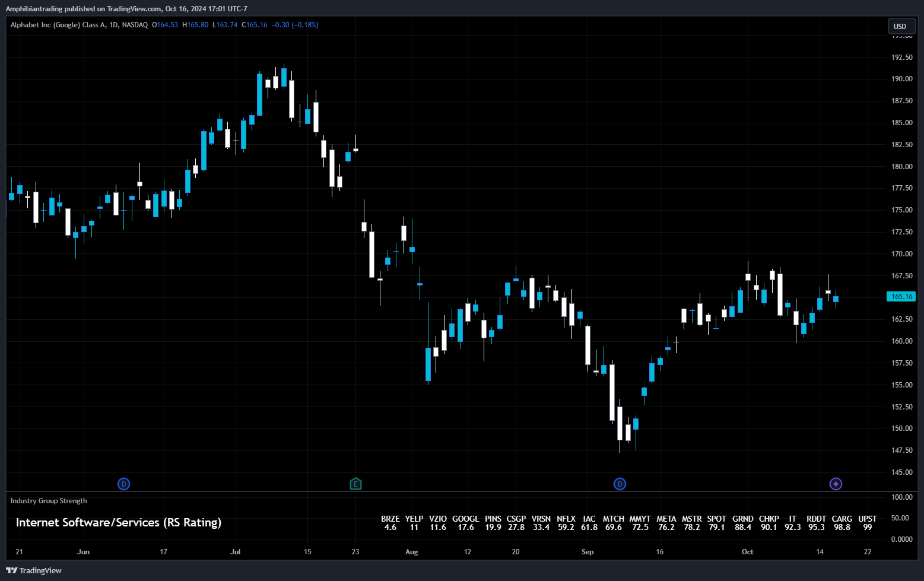Click the 0.0000 indicator scale label
924x581 pixels.
(x=902, y=539)
